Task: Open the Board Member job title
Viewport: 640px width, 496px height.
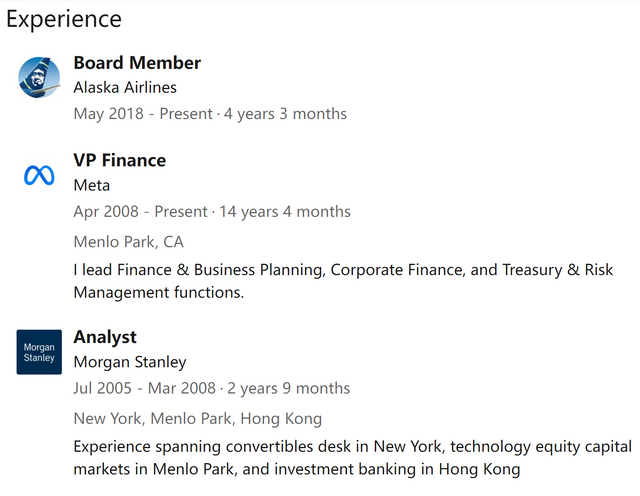Action: [x=137, y=63]
